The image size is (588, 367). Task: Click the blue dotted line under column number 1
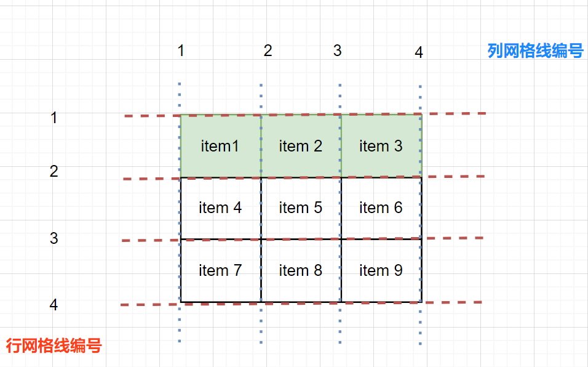coord(179,97)
